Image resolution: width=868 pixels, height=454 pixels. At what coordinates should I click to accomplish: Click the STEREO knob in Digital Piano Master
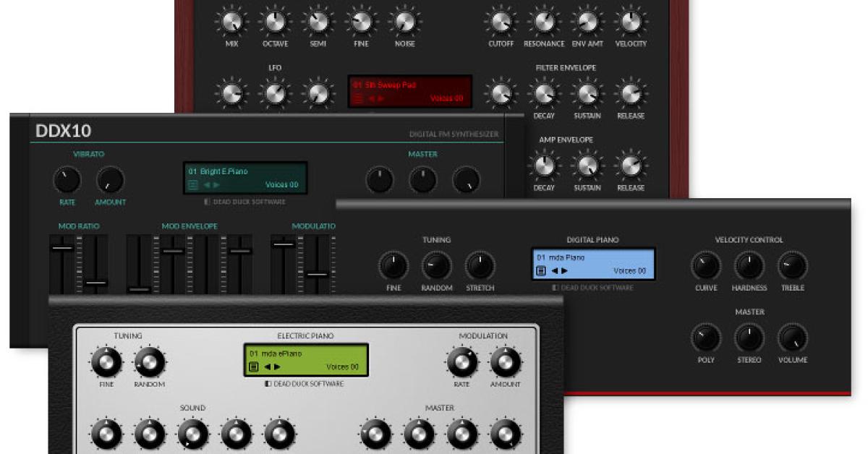pyautogui.click(x=749, y=338)
